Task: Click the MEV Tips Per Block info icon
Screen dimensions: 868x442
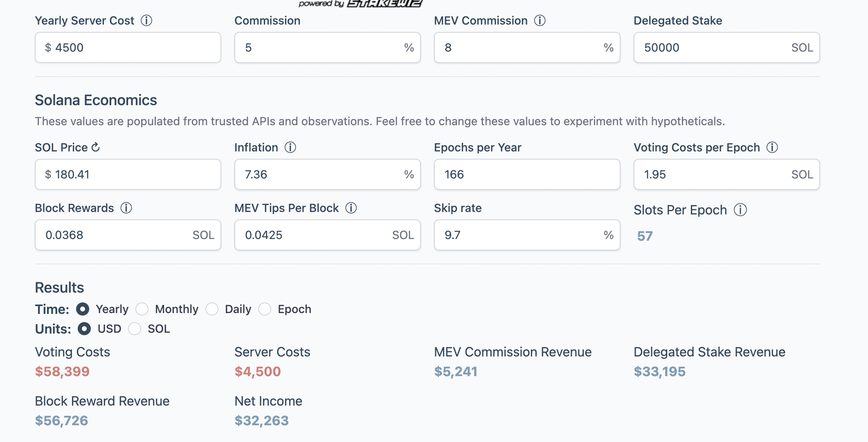Action: 351,208
